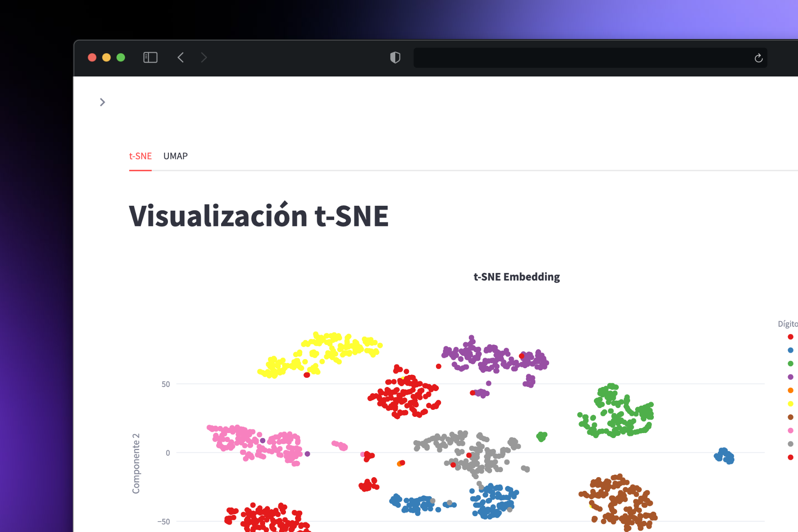
Task: Expand the Streamlit sidebar chevron
Action: point(103,102)
